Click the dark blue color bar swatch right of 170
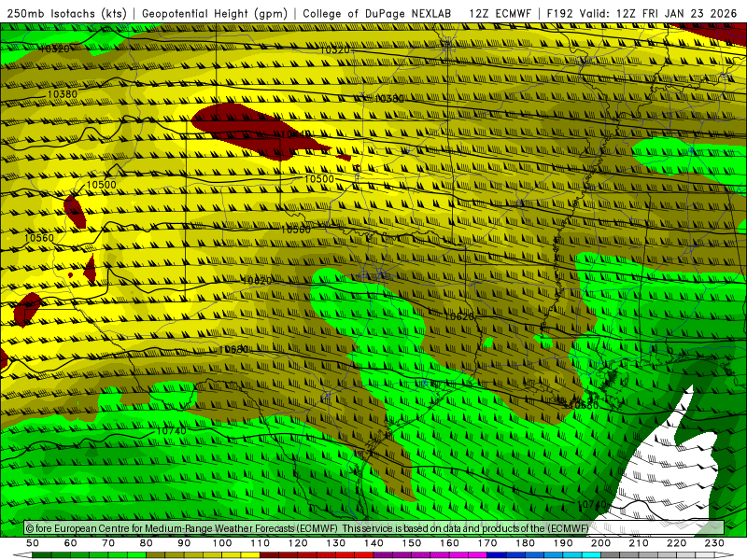 (x=497, y=555)
